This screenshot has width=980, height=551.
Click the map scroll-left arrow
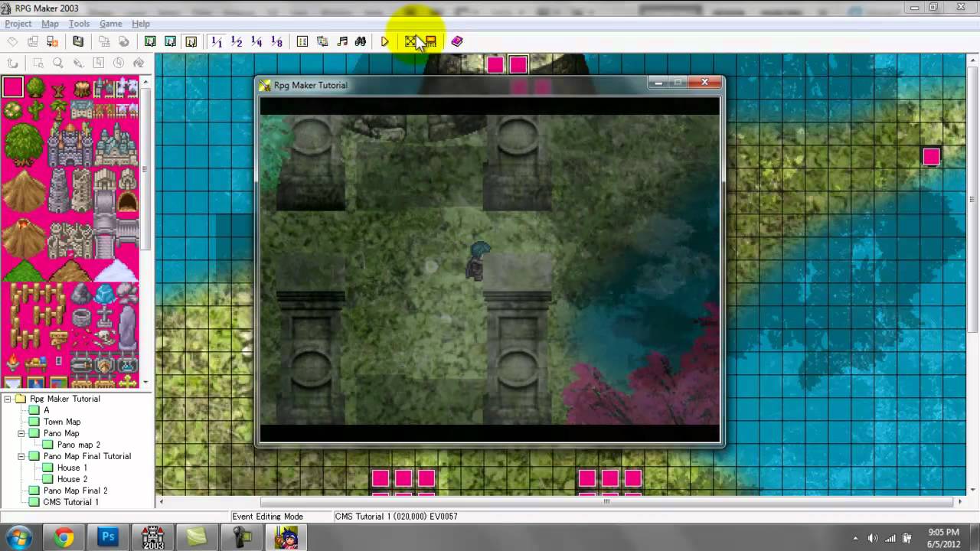coord(161,502)
